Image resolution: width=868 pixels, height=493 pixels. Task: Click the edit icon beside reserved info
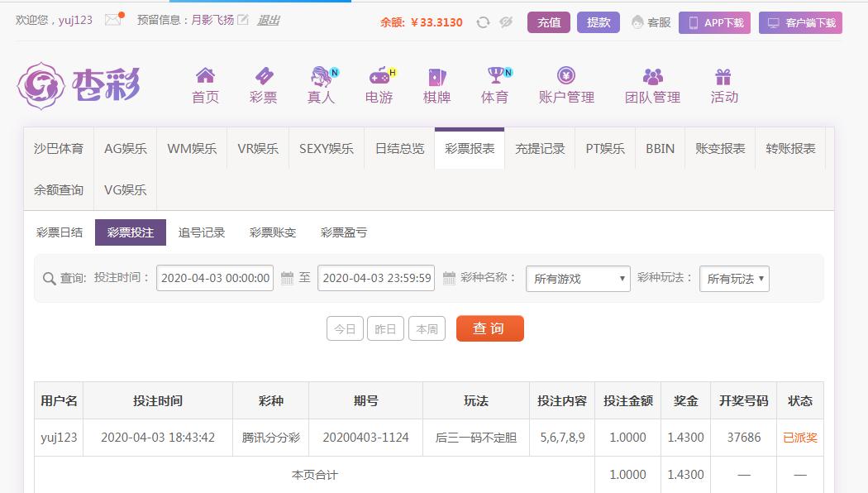pyautogui.click(x=242, y=21)
